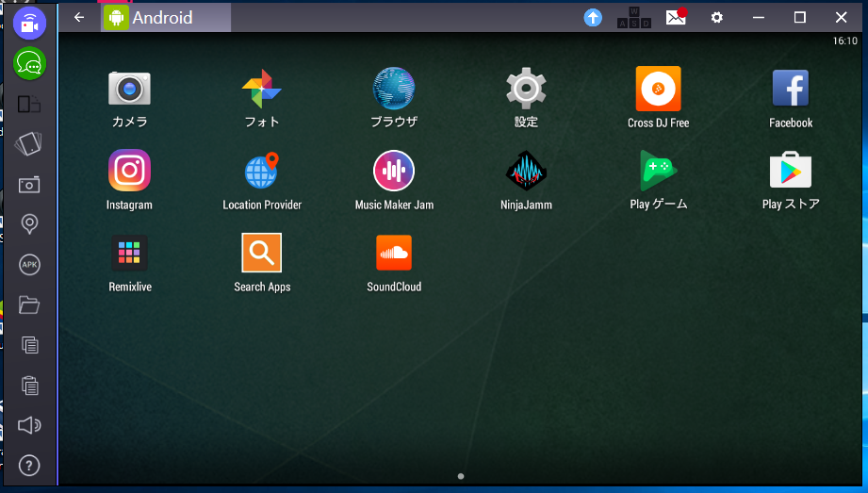This screenshot has height=493, width=868.
Task: Click the volume speaker sidebar icon
Action: [29, 425]
